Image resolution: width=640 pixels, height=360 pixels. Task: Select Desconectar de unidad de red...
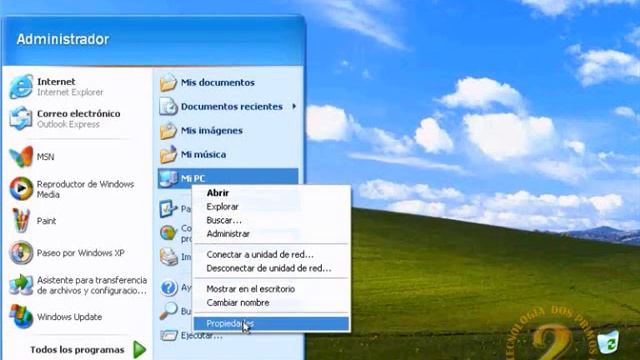(x=269, y=268)
